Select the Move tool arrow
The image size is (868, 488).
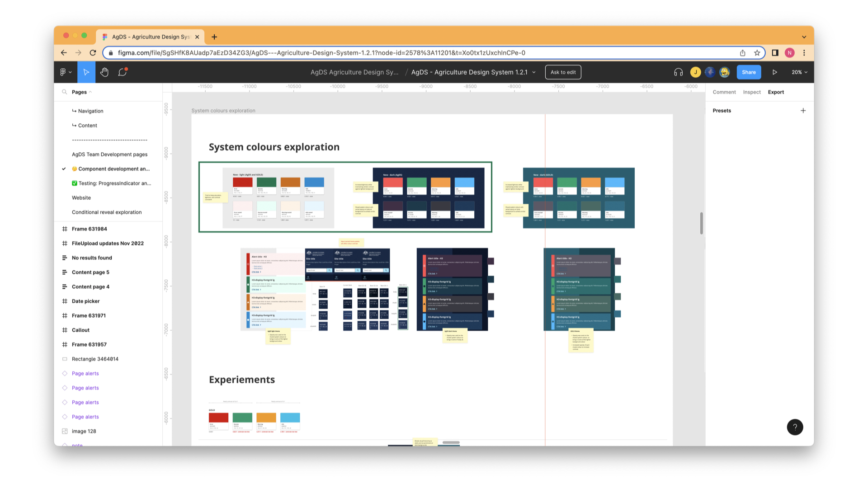[86, 72]
